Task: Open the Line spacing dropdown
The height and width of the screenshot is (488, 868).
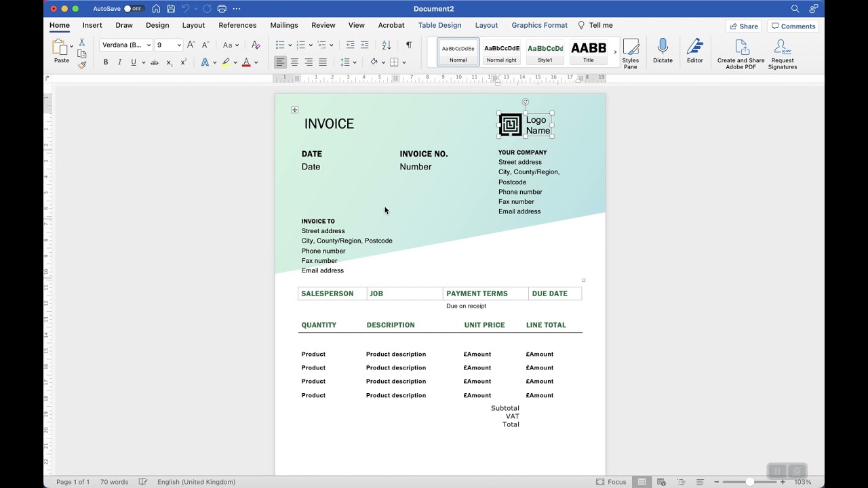Action: 349,62
